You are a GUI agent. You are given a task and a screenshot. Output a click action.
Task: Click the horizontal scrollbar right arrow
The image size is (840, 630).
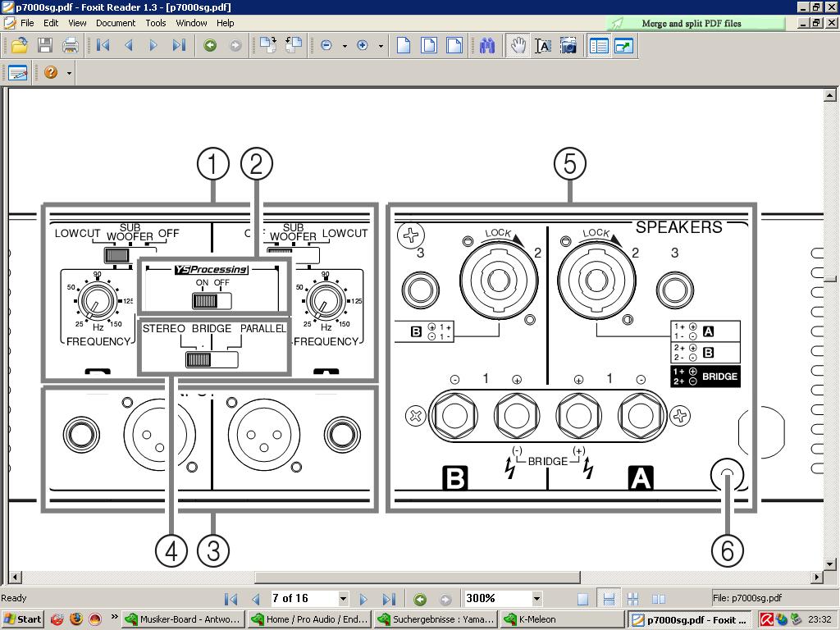pyautogui.click(x=818, y=577)
